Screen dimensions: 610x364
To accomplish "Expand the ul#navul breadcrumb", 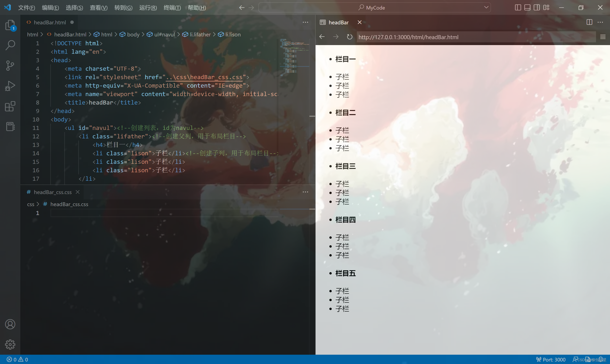I will tap(161, 34).
